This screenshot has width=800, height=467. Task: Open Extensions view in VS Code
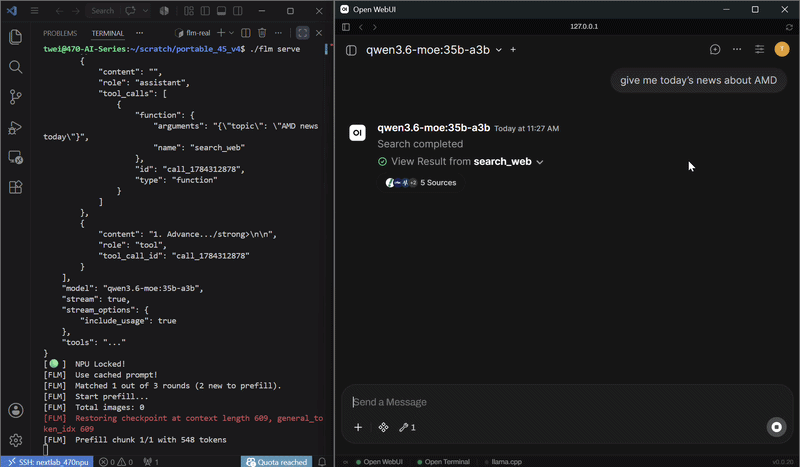click(x=15, y=187)
